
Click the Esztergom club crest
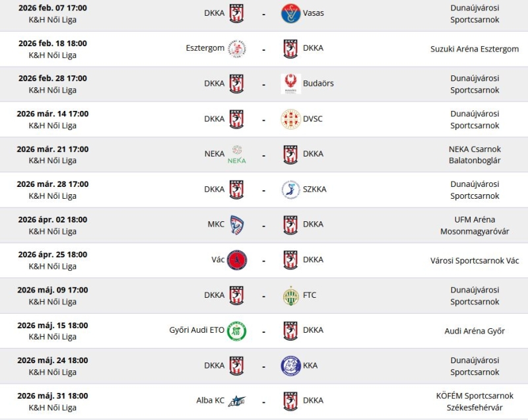237,49
